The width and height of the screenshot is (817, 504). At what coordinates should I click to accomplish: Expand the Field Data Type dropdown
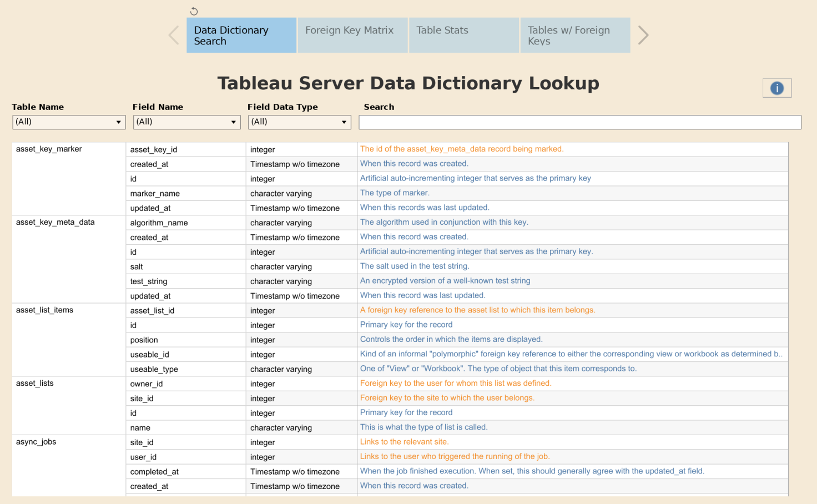point(300,122)
